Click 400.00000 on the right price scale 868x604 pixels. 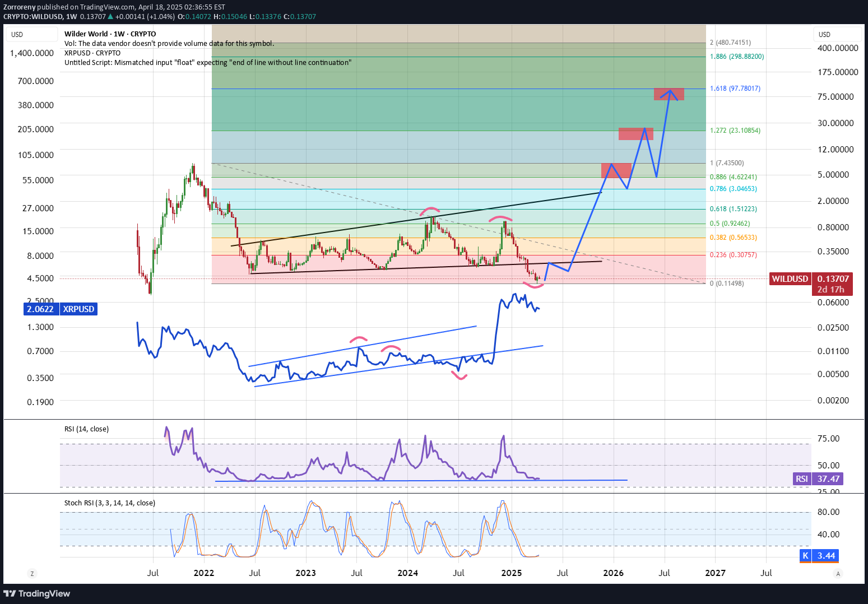click(838, 48)
